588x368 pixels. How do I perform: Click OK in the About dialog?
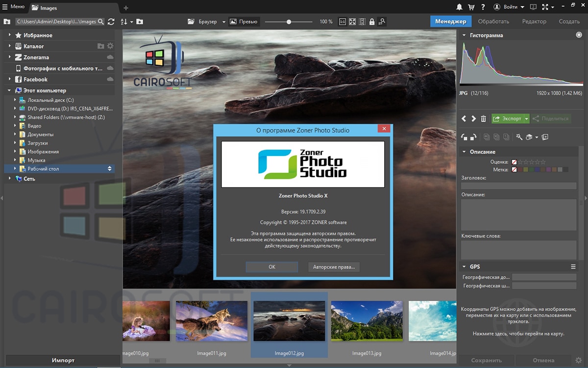coord(272,267)
